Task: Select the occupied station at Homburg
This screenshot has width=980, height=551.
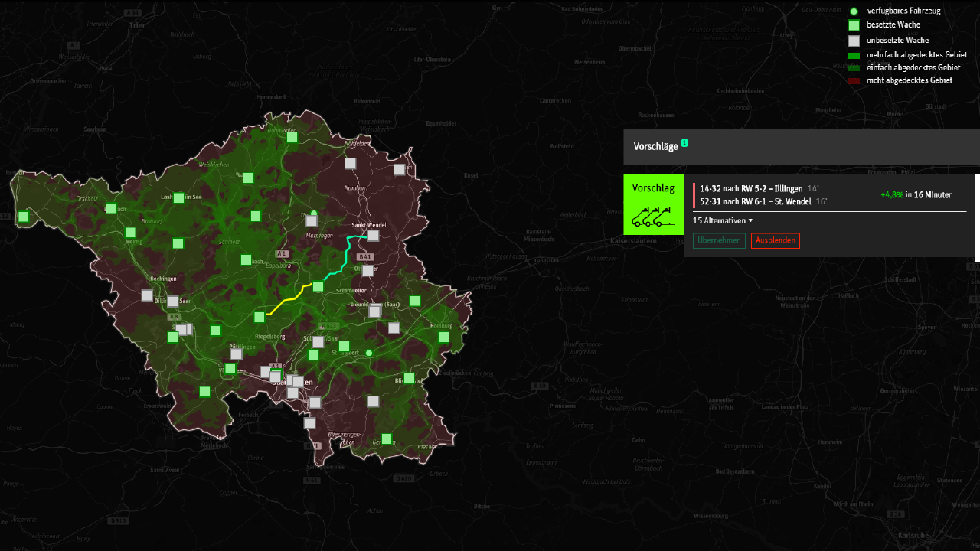Action: tap(443, 337)
